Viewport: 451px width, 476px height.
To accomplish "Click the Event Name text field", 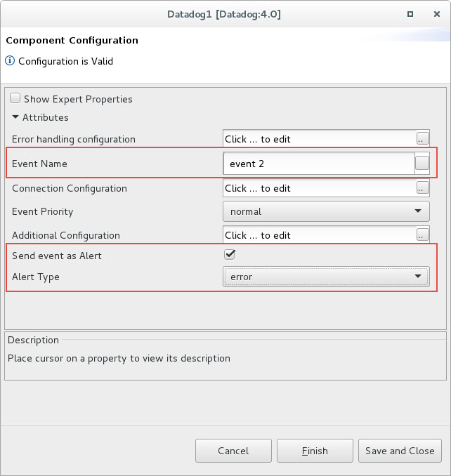I will click(x=319, y=164).
